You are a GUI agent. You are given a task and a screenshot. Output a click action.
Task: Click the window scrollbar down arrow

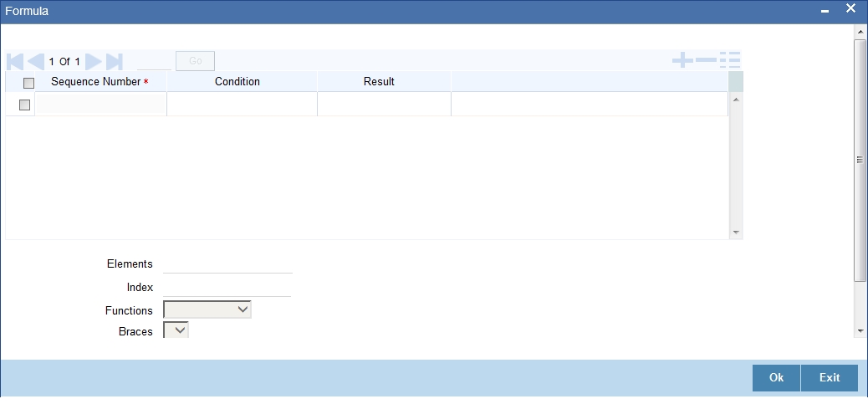click(x=860, y=331)
